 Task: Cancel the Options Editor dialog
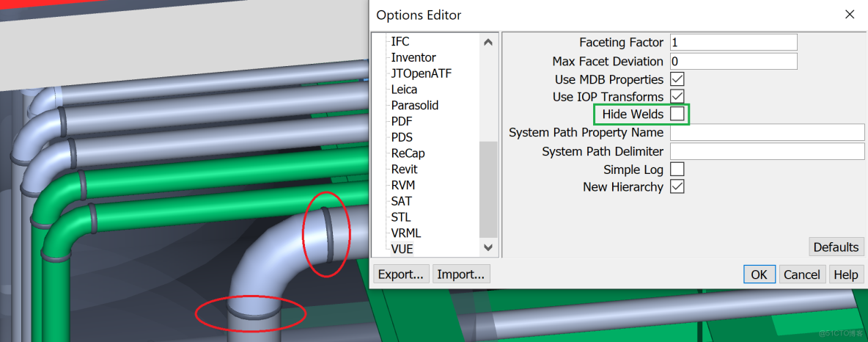coord(801,274)
